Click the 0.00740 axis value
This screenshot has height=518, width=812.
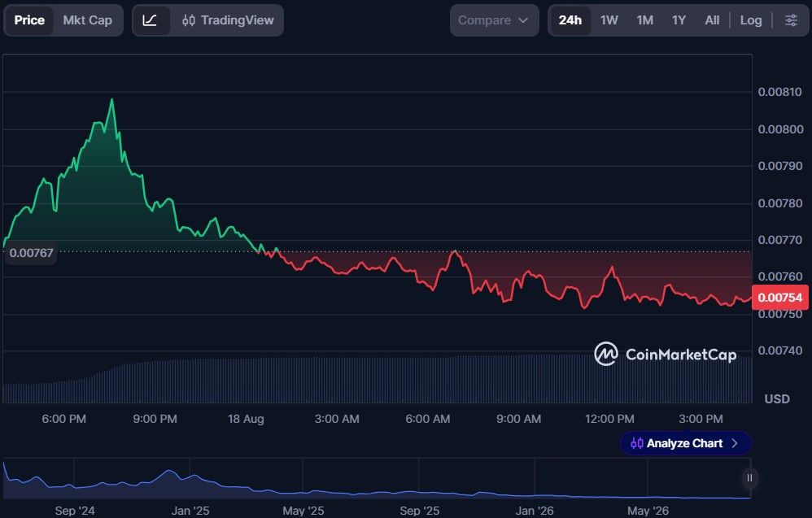tap(780, 350)
